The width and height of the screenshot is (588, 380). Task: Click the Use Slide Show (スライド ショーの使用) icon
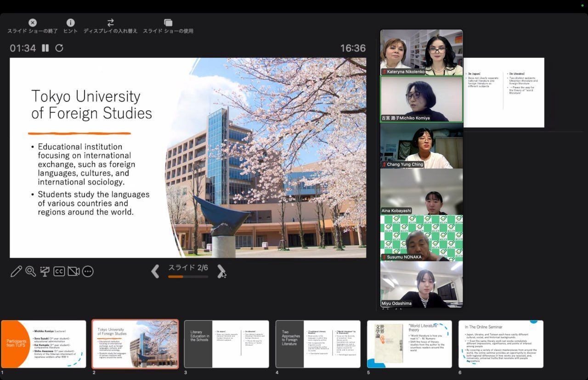pyautogui.click(x=168, y=22)
